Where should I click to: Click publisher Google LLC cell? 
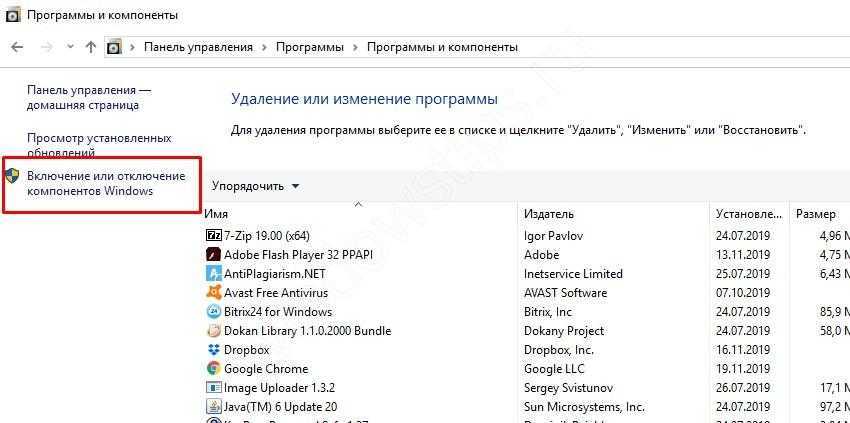[x=554, y=369]
